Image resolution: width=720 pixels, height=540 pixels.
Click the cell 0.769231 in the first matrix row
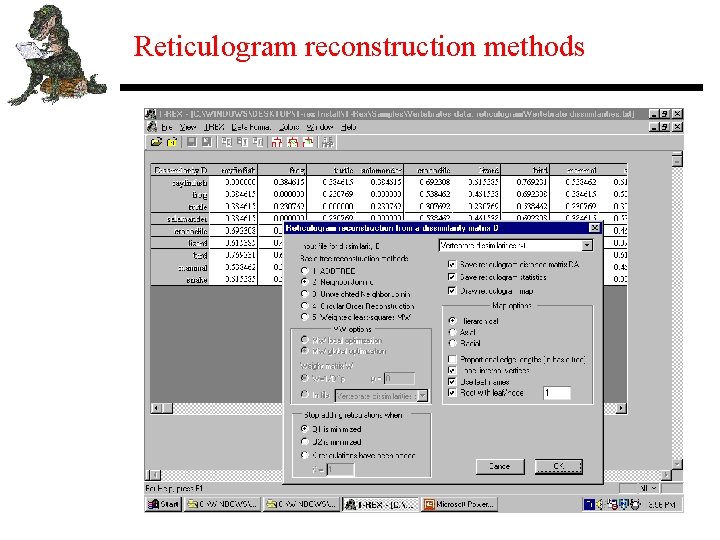coord(525,182)
